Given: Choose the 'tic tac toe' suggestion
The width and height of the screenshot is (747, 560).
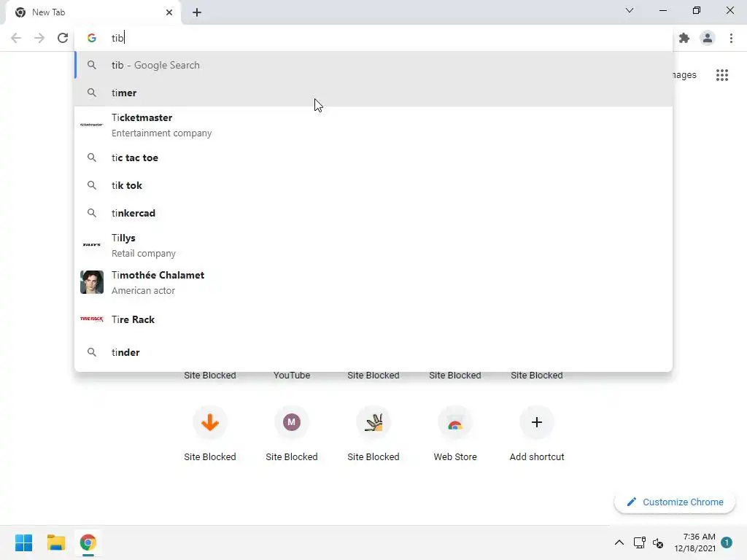Looking at the screenshot, I should tap(373, 157).
